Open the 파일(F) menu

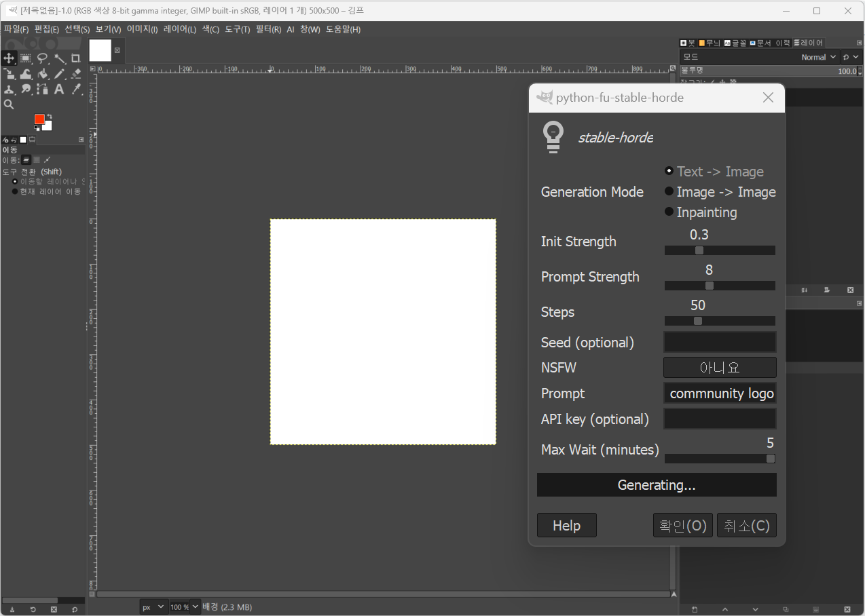click(x=16, y=29)
